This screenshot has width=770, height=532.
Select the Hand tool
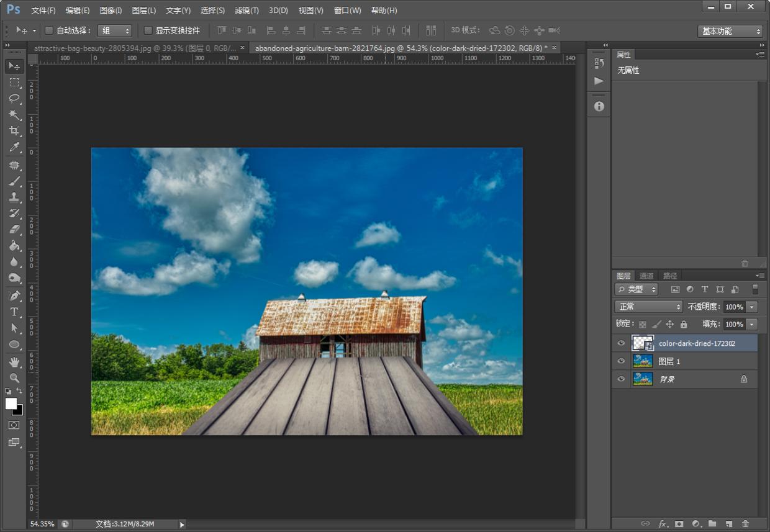[14, 362]
